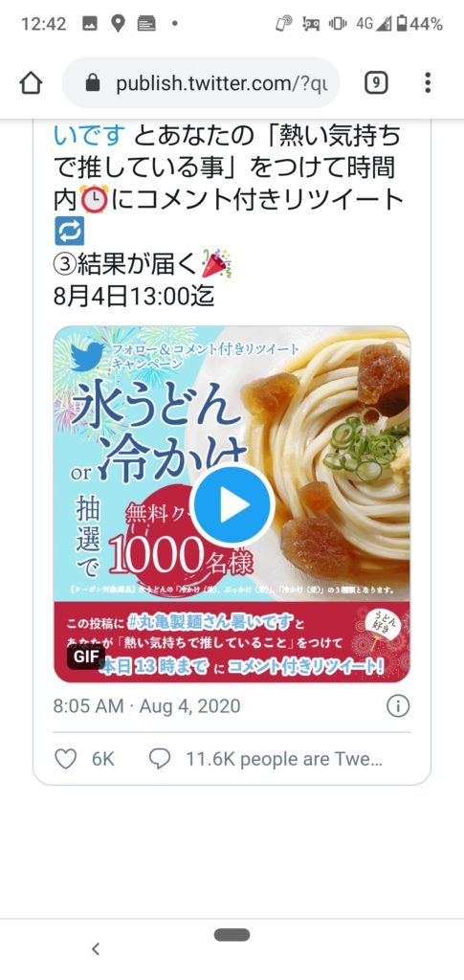
Task: Play the udon campaign GIF
Action: [232, 505]
